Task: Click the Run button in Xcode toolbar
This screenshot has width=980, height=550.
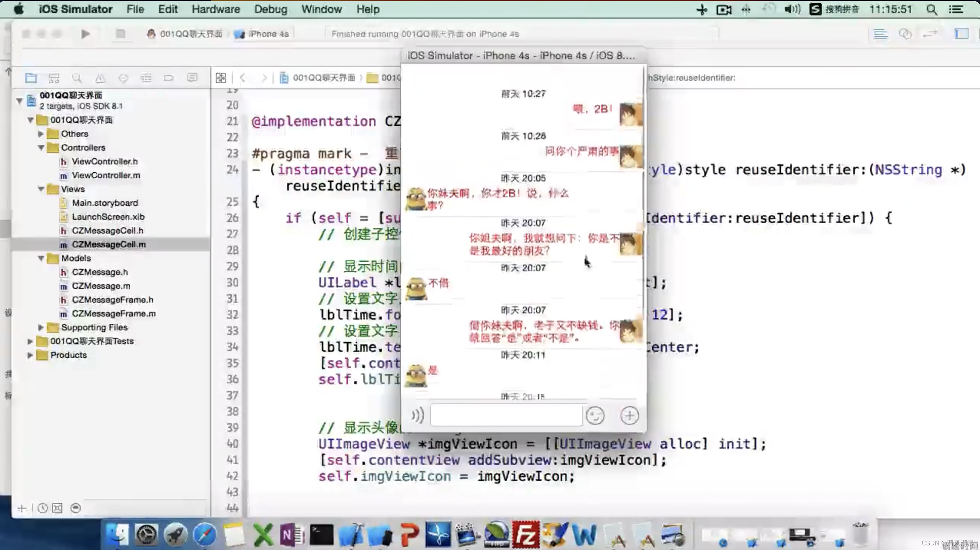Action: coord(86,34)
